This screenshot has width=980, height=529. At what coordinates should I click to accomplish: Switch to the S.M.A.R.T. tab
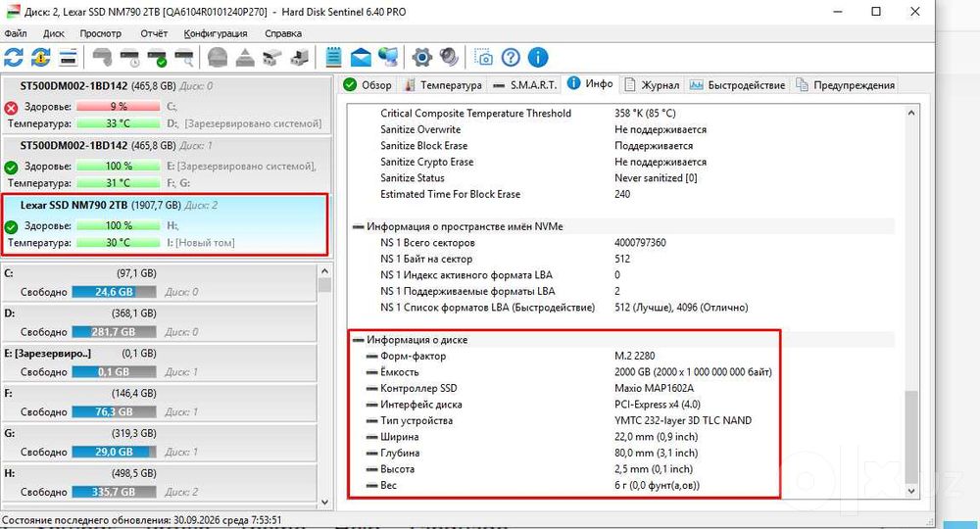(x=525, y=85)
